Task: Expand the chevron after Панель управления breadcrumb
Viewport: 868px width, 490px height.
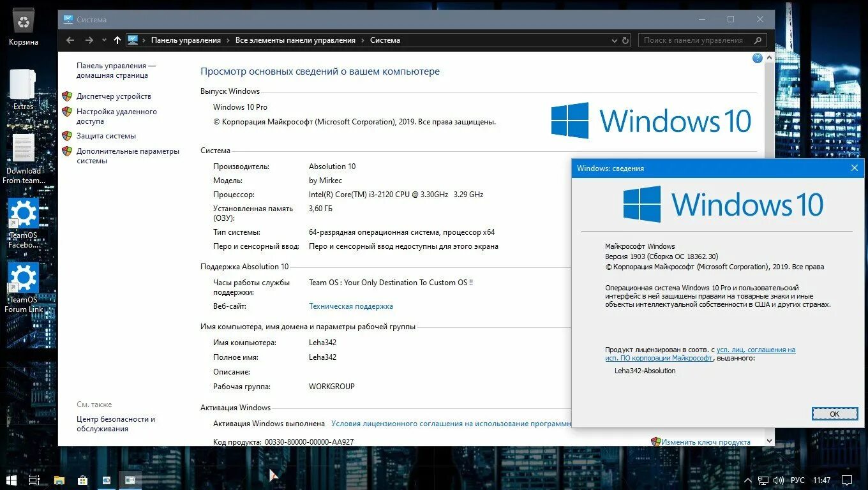Action: tap(228, 40)
